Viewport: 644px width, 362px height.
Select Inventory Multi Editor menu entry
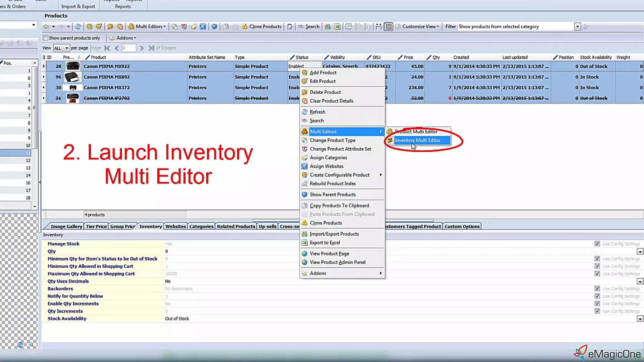point(417,140)
